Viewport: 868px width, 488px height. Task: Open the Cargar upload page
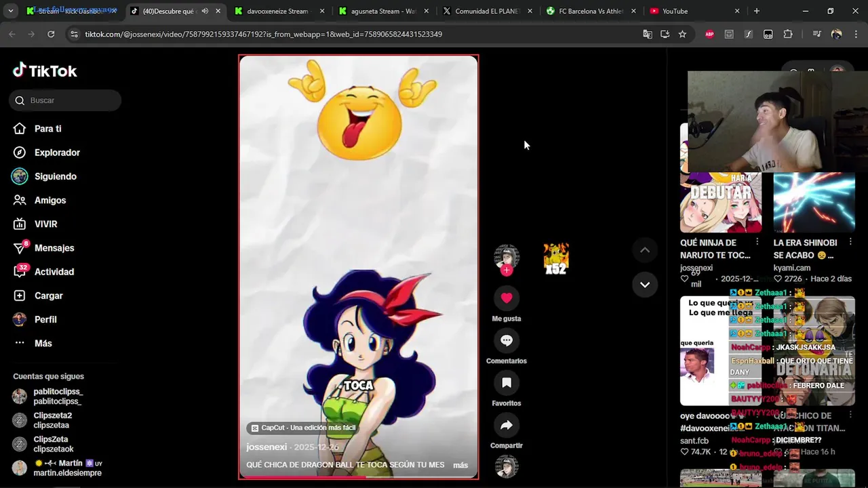[x=48, y=296]
